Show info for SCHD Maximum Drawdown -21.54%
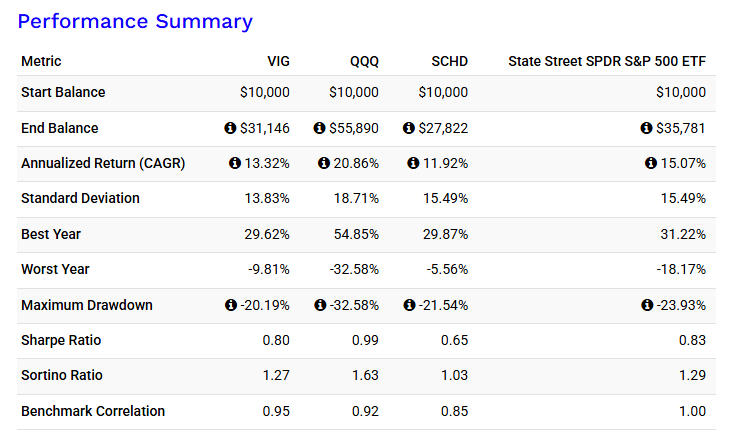735x445 pixels. pos(409,305)
